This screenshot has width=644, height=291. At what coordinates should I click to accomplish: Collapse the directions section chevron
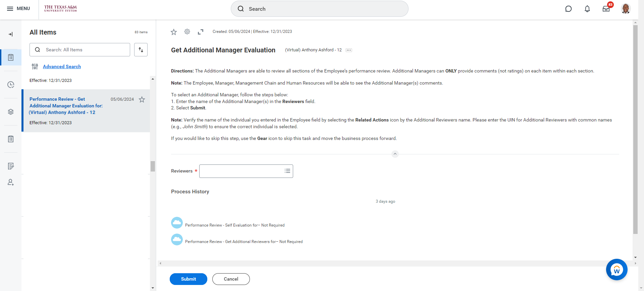395,154
